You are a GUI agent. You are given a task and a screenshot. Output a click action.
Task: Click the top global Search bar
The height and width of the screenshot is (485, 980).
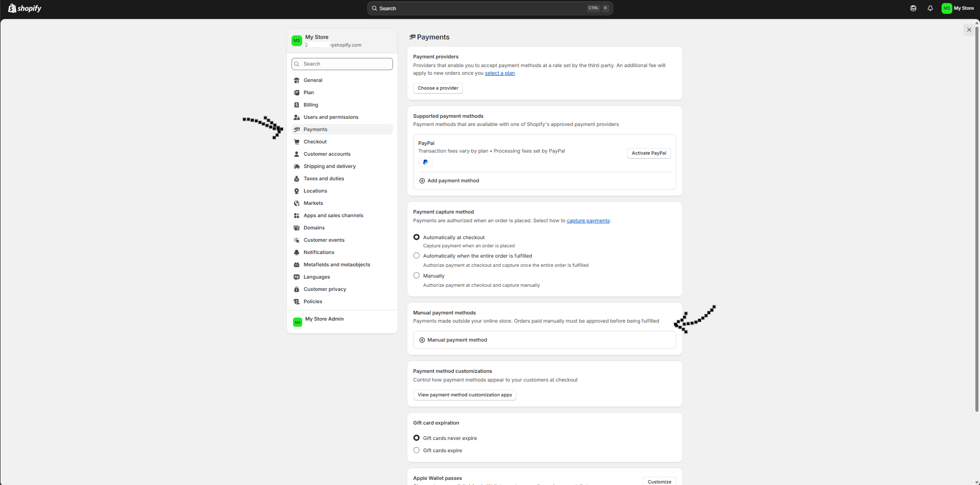[x=490, y=8]
